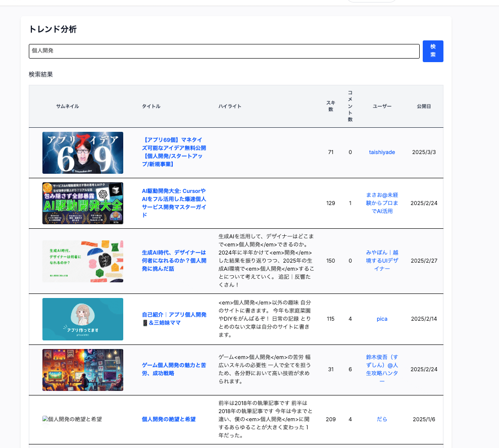
Task: Visit みやぽん|越境するUIデザイナー's profile link
Action: pos(382,261)
